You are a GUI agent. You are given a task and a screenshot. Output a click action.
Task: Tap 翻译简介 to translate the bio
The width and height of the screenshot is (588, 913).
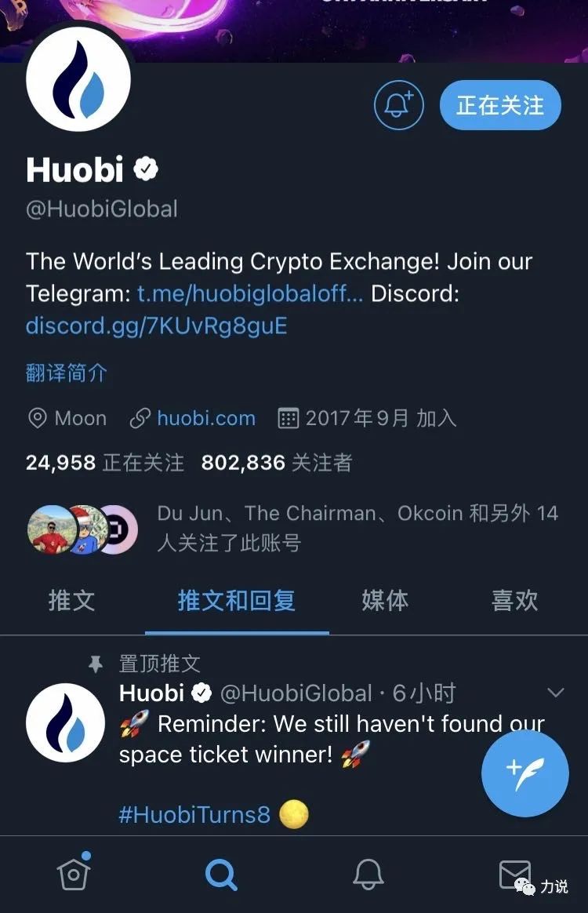[x=67, y=373]
